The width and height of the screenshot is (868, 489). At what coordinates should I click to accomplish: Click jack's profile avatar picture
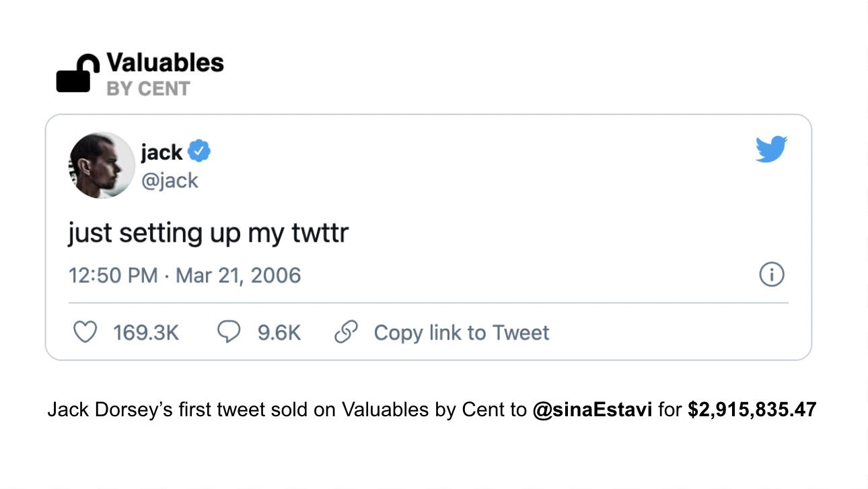click(x=101, y=165)
